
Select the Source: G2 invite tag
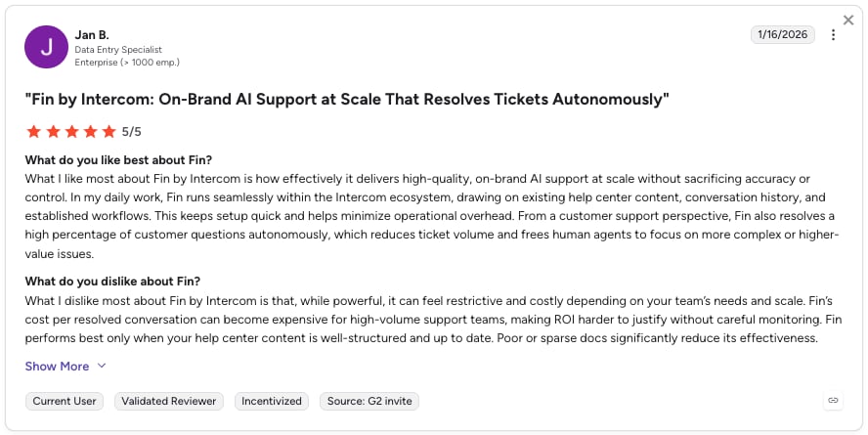[369, 401]
